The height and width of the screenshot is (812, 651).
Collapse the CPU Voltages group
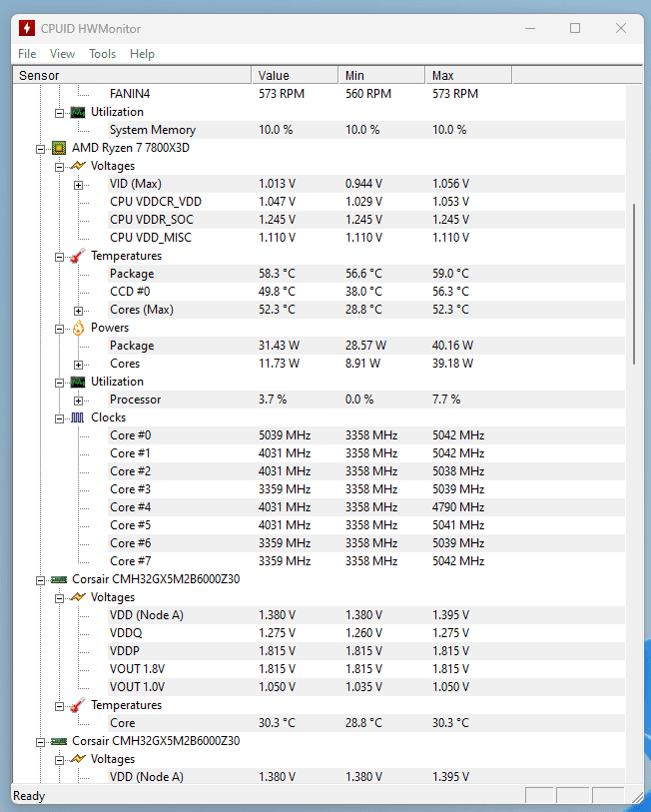tap(60, 167)
